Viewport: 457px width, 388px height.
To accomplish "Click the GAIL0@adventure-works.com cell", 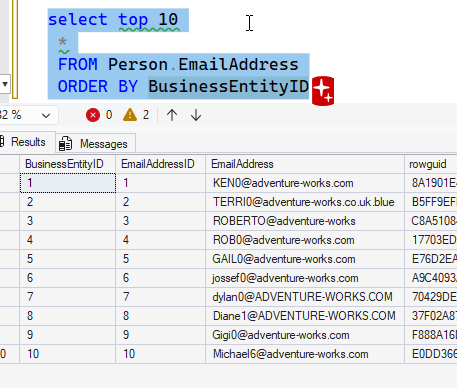I will 305,259.
